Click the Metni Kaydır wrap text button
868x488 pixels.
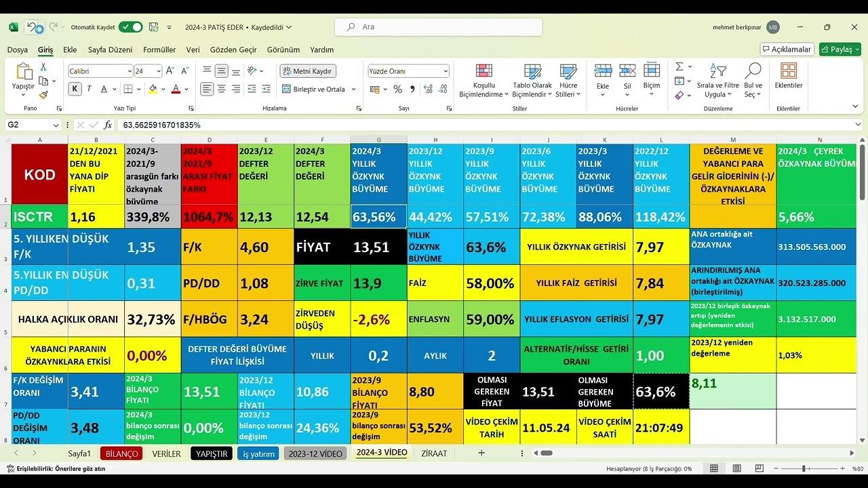[308, 71]
